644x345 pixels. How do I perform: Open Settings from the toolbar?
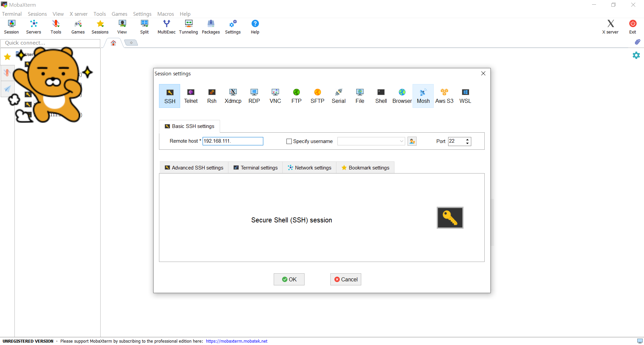pos(233,27)
